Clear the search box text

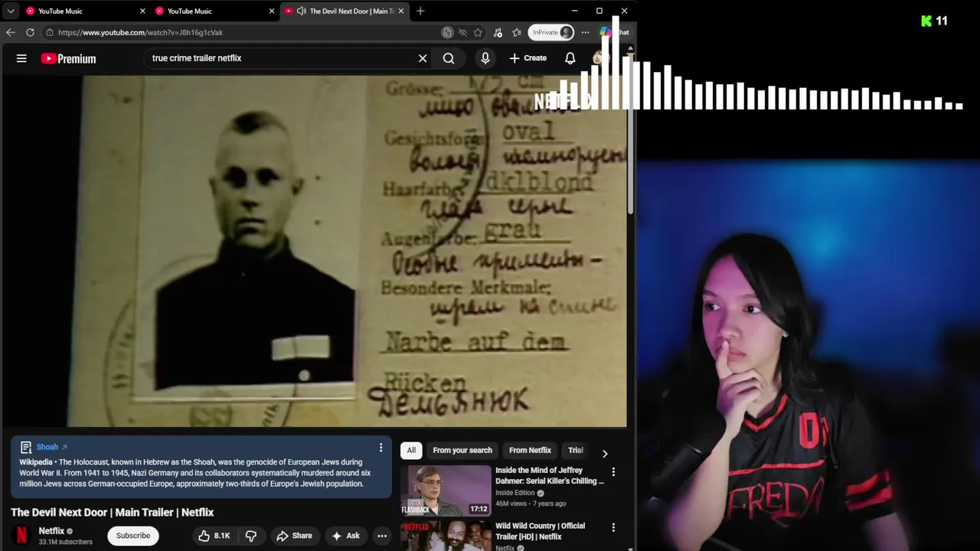pos(423,58)
